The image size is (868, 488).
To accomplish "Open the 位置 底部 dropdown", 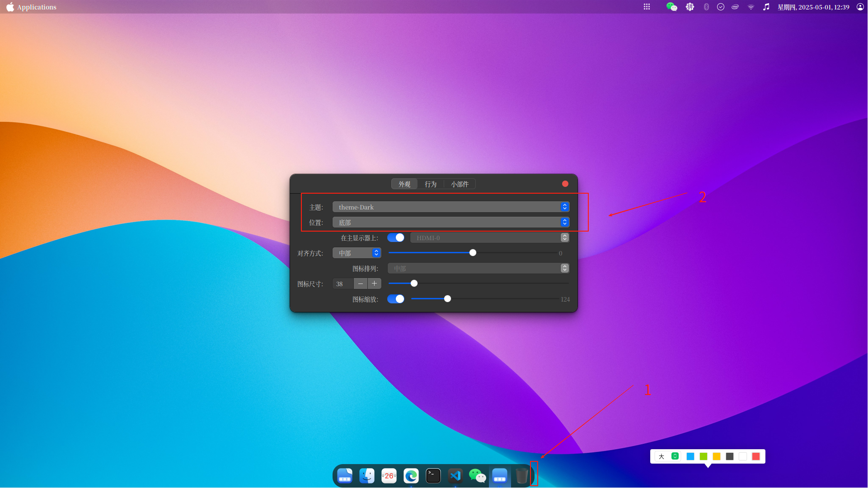I will [450, 223].
